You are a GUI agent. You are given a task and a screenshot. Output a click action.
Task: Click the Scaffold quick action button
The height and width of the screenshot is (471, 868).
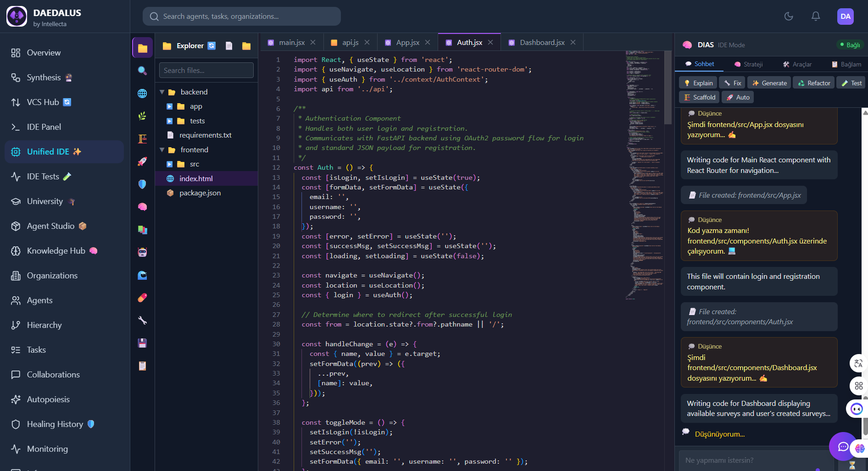click(x=700, y=97)
